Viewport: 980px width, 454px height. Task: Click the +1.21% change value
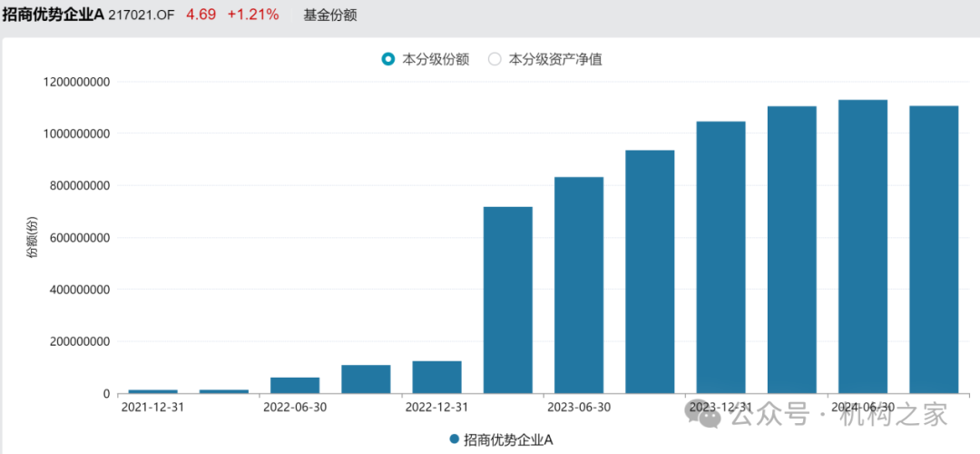pyautogui.click(x=253, y=15)
